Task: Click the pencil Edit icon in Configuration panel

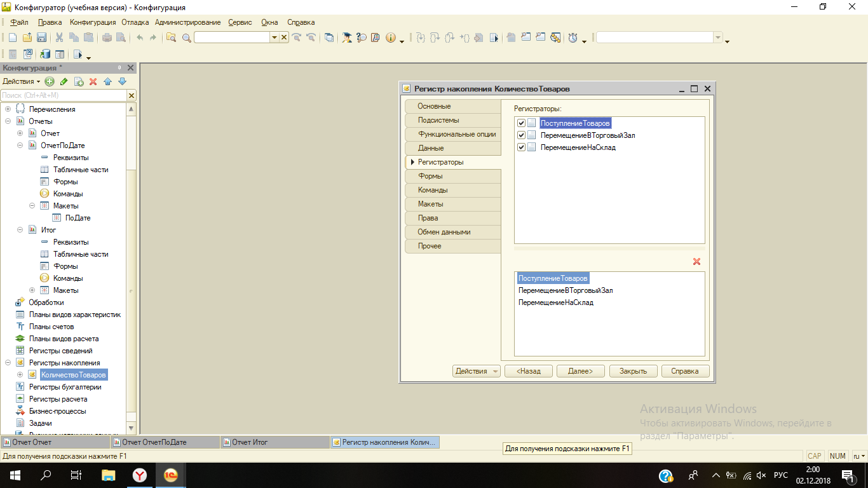Action: (x=64, y=81)
